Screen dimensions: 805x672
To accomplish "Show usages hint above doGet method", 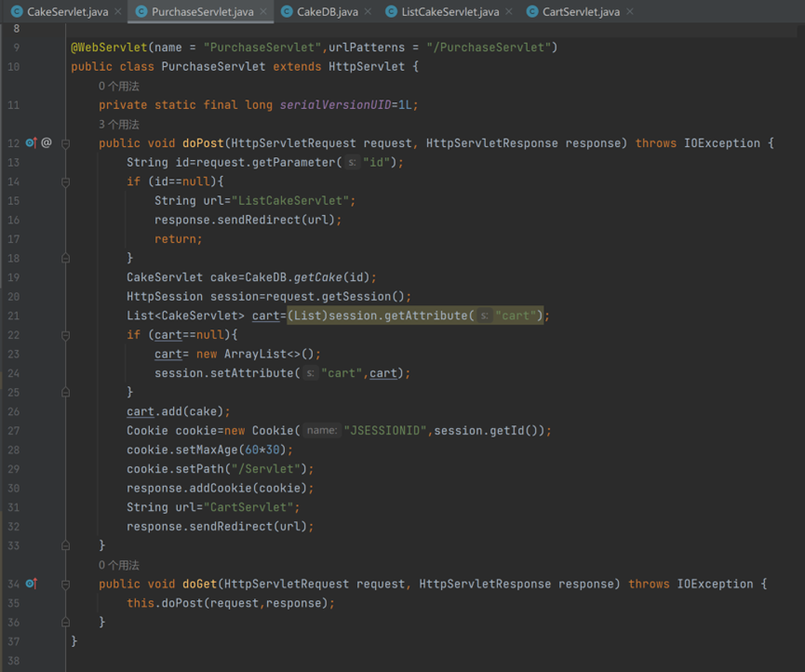I will (118, 565).
